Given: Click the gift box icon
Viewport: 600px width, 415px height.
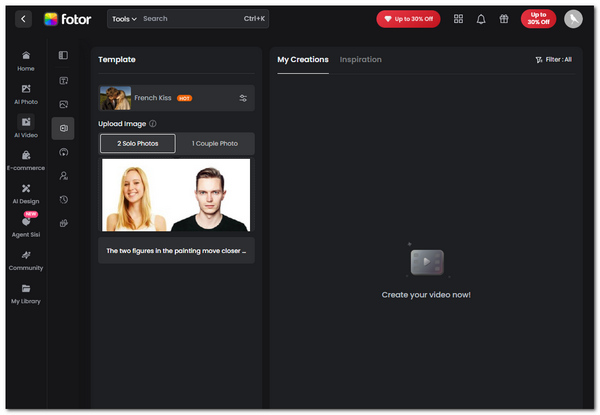Looking at the screenshot, I should tap(504, 19).
